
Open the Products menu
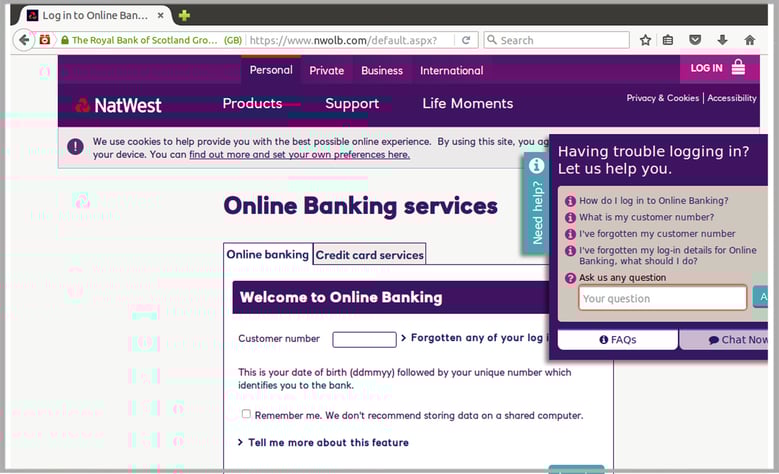252,103
